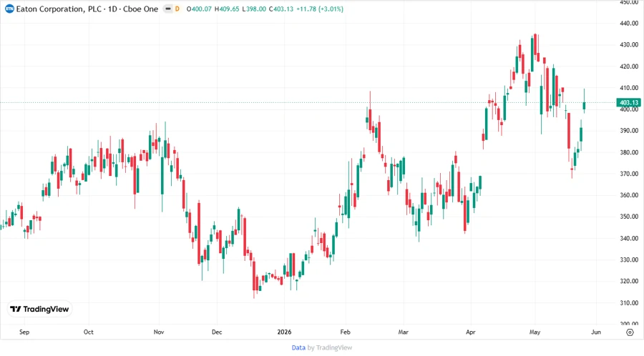Screen dimensions: 644x356
Task: Click the open value O400.07
Action: (x=199, y=9)
